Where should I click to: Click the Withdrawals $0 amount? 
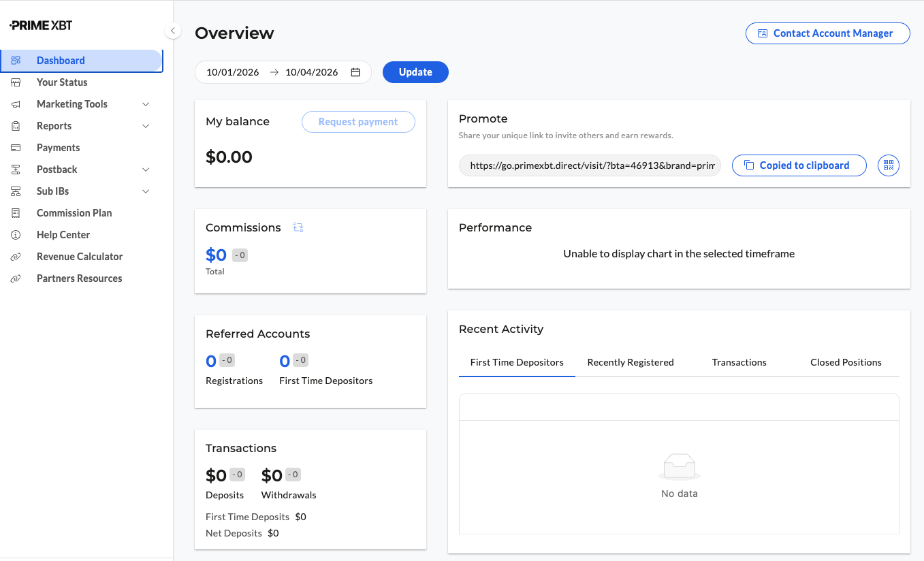pos(272,475)
